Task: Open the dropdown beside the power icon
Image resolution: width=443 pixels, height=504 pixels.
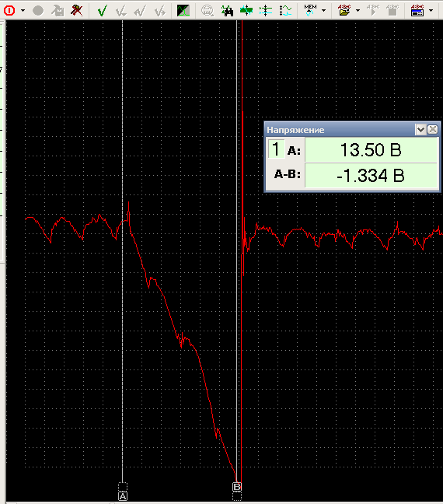Action: [x=23, y=11]
